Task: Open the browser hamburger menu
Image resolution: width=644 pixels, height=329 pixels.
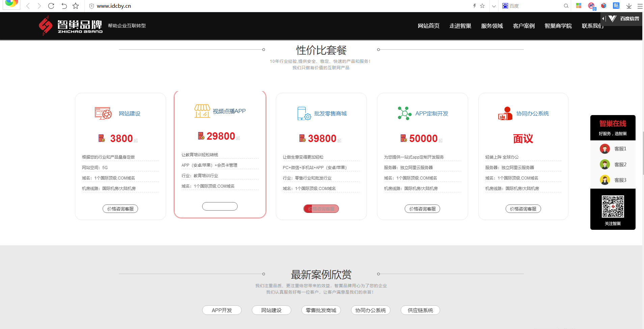Action: [x=640, y=6]
